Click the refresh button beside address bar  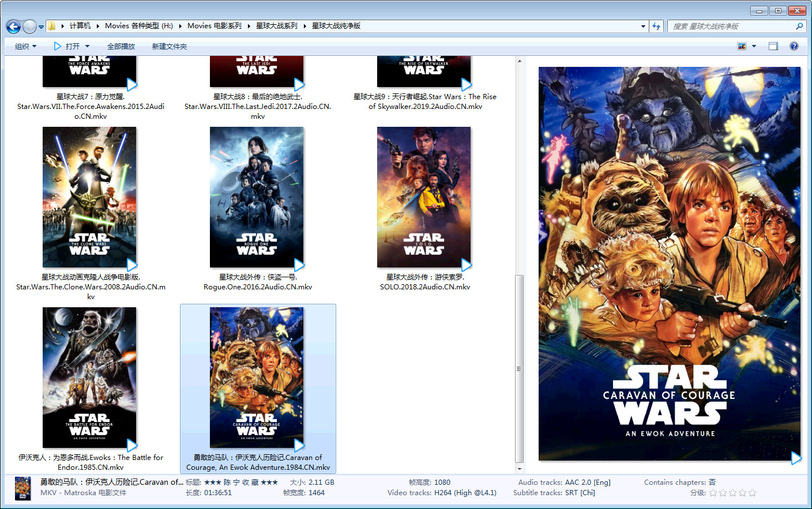[x=656, y=27]
